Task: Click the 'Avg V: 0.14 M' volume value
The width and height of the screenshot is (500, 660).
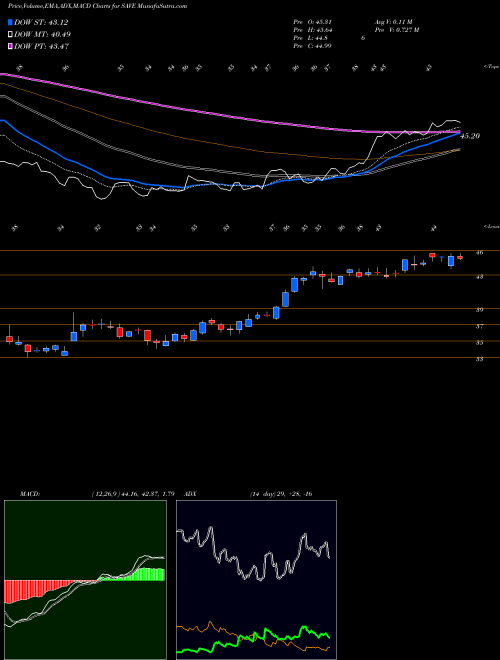Action: click(x=393, y=22)
